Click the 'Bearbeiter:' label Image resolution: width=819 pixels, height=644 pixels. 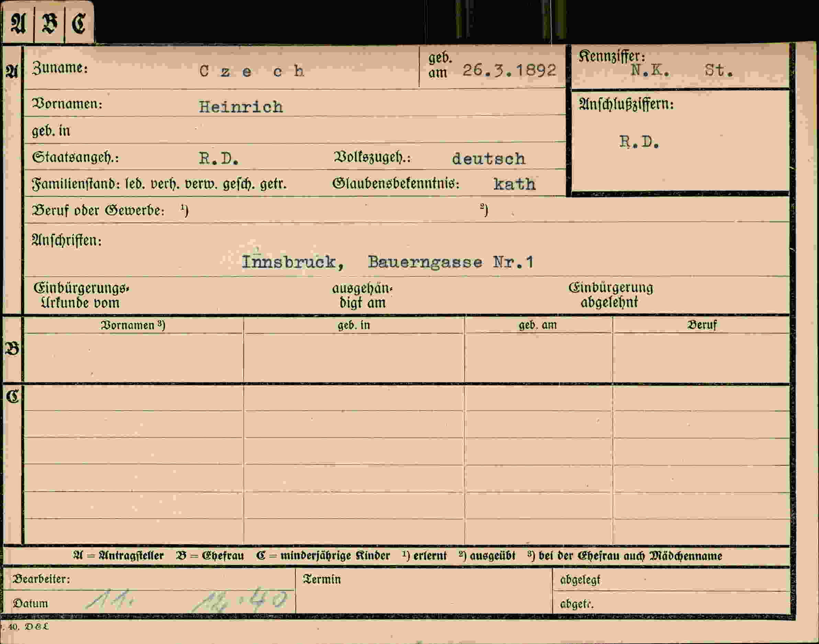[42, 579]
